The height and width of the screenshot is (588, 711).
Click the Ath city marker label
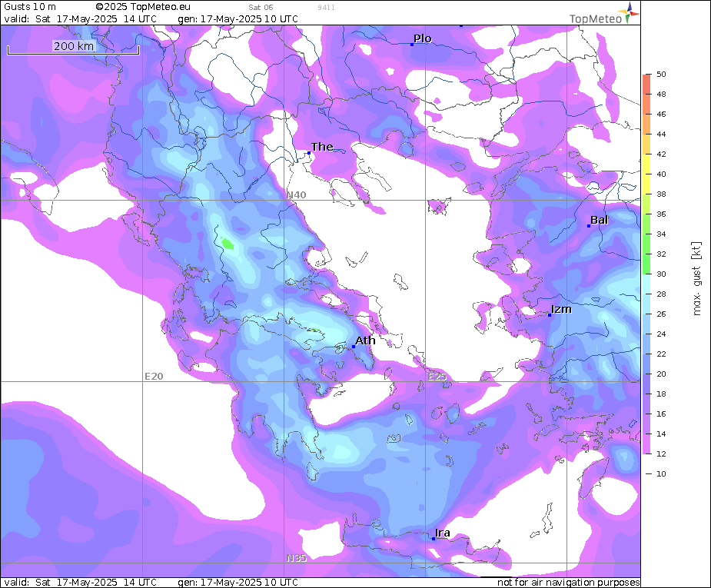point(365,341)
